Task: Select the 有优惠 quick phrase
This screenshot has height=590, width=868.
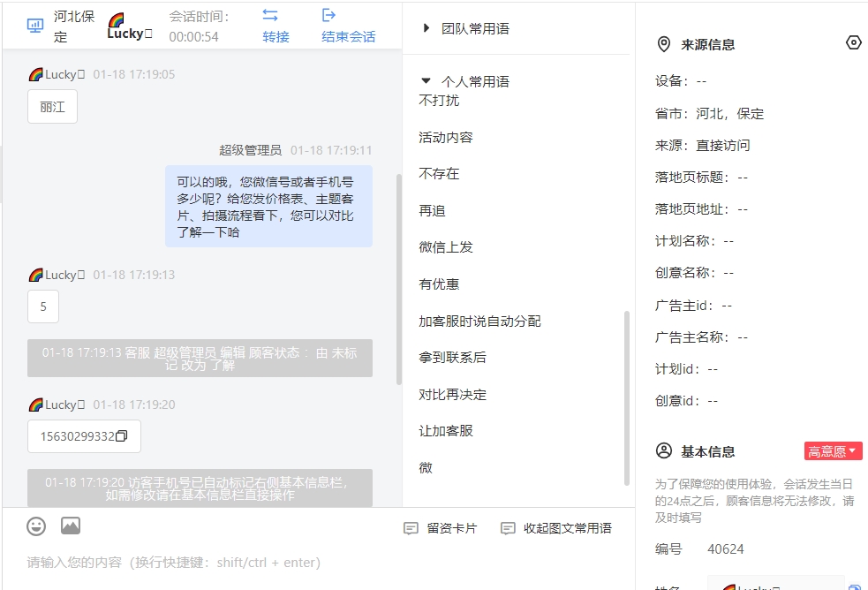Action: point(439,284)
